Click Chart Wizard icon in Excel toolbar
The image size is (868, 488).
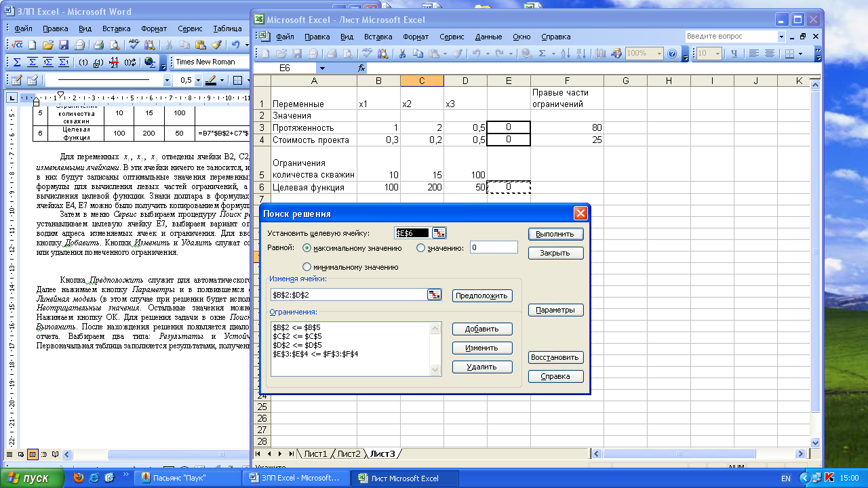[601, 54]
